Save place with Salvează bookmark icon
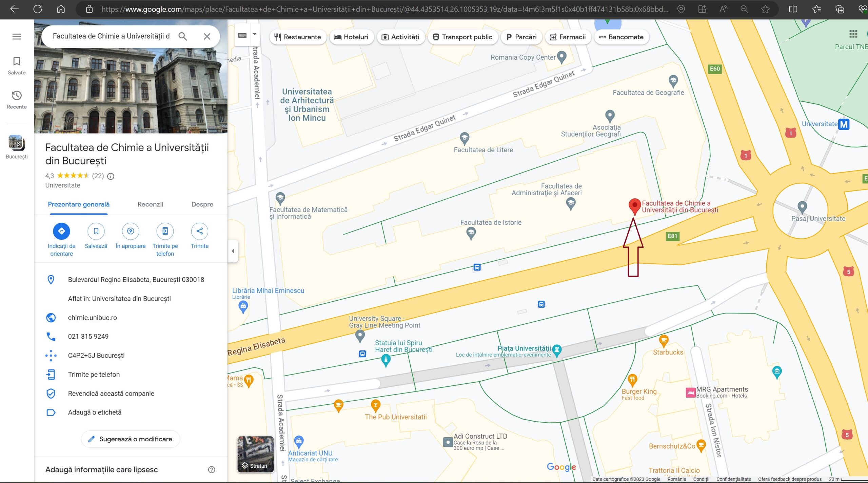 click(96, 231)
